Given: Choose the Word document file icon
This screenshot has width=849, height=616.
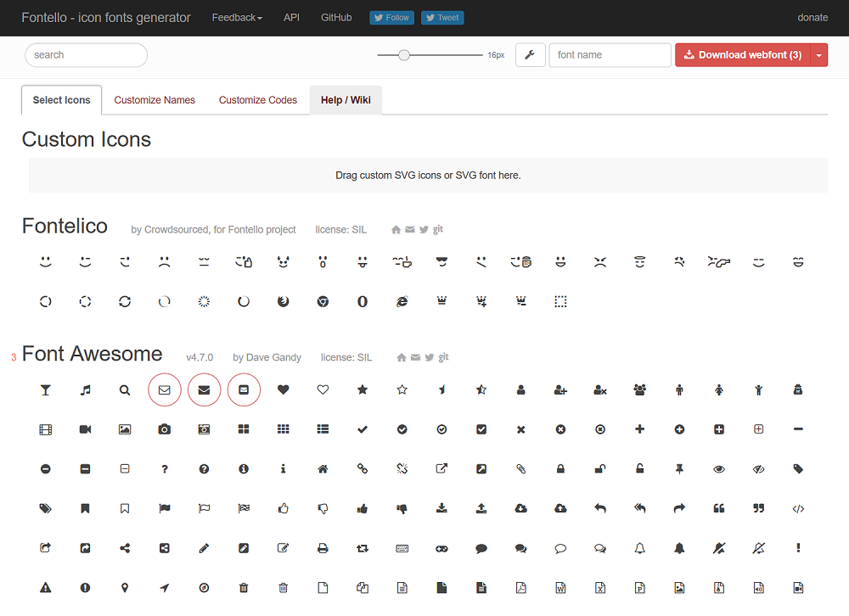Looking at the screenshot, I should (x=560, y=588).
